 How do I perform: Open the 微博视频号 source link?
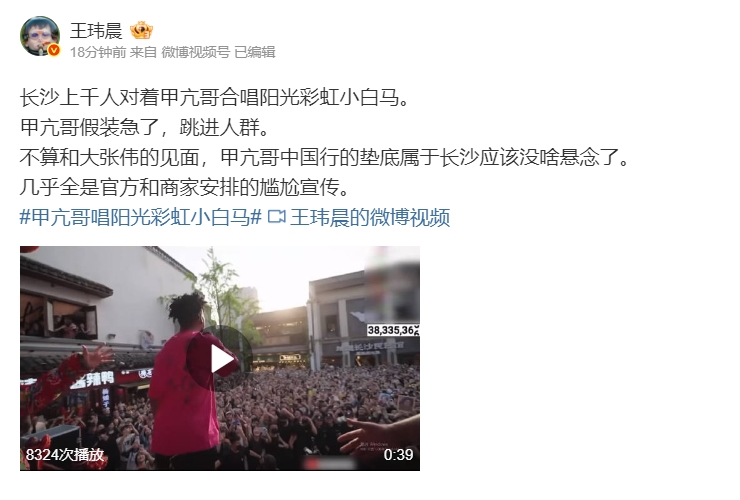click(195, 52)
